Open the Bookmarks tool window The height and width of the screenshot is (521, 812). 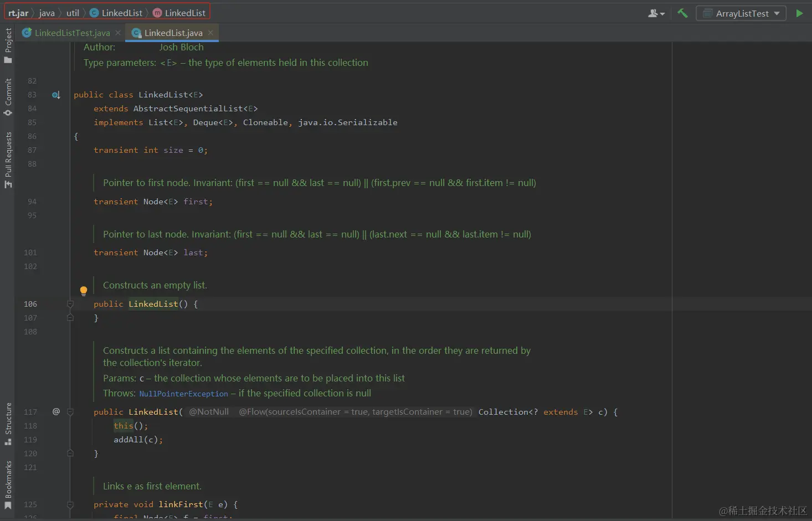(8, 486)
